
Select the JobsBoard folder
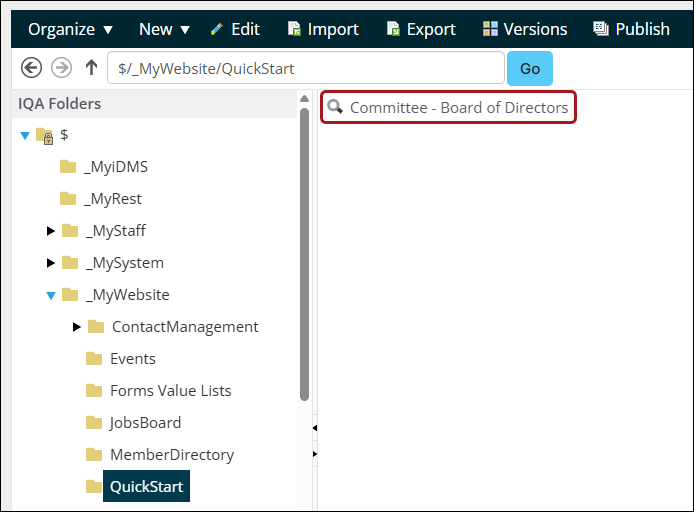click(145, 422)
